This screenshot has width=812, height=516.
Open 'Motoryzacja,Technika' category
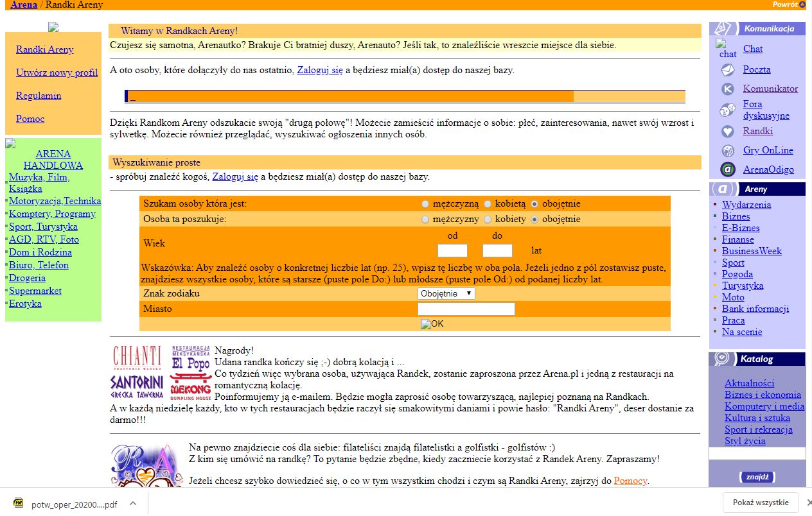[x=55, y=201]
